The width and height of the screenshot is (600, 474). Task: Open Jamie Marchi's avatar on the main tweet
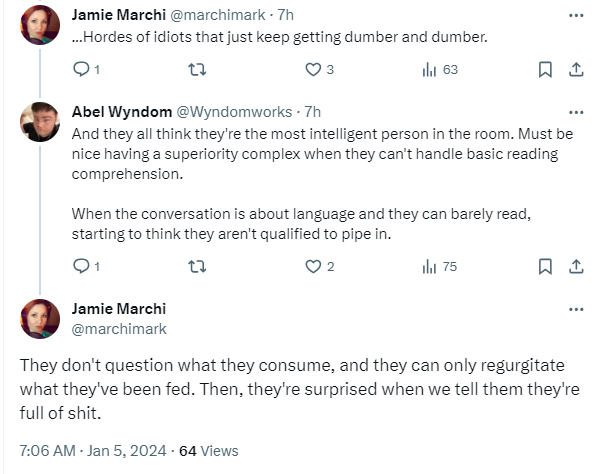click(40, 318)
